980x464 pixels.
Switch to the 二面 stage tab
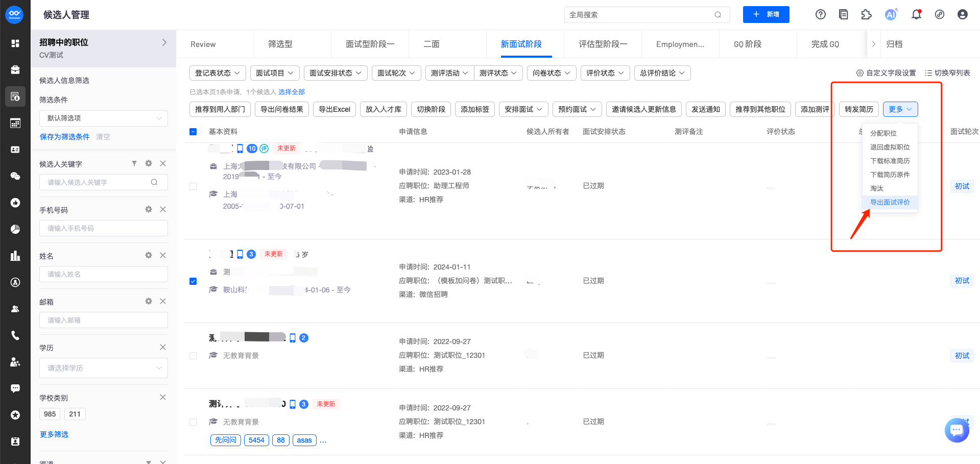click(432, 44)
